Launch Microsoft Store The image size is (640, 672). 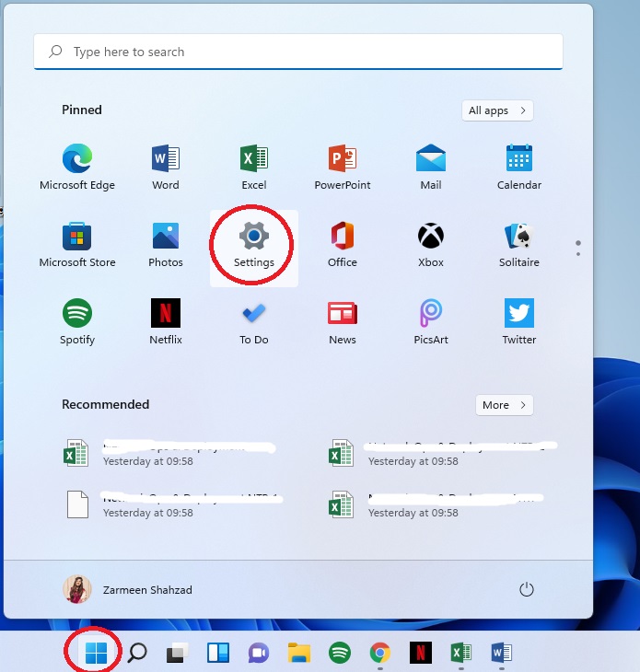click(x=77, y=244)
